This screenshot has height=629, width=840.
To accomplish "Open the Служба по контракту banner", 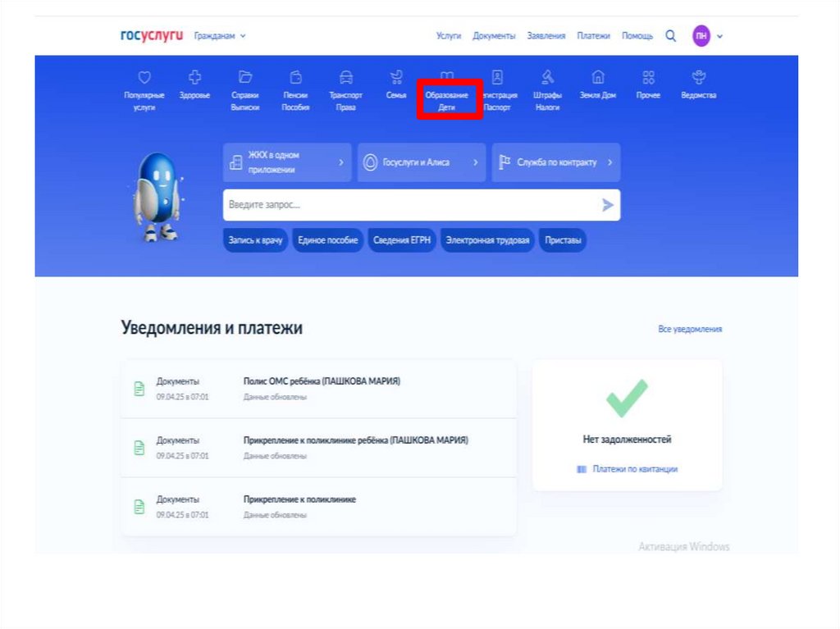I will click(x=556, y=162).
